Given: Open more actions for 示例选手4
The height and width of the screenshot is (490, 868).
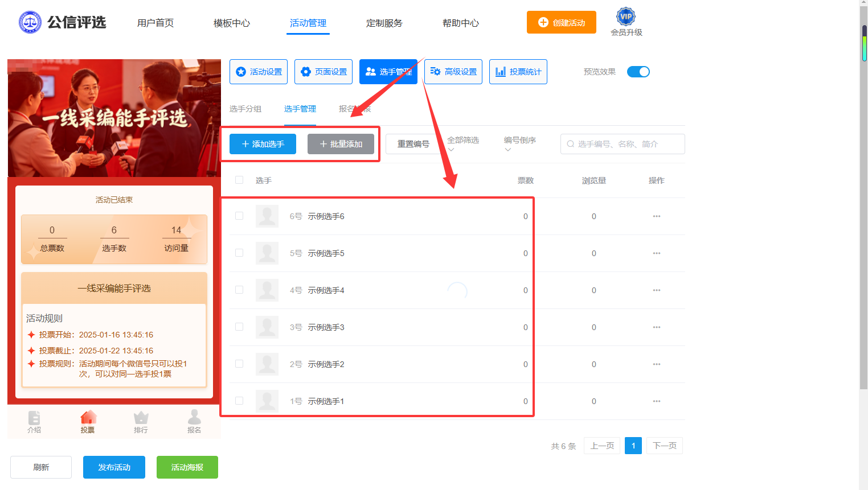Looking at the screenshot, I should (657, 290).
